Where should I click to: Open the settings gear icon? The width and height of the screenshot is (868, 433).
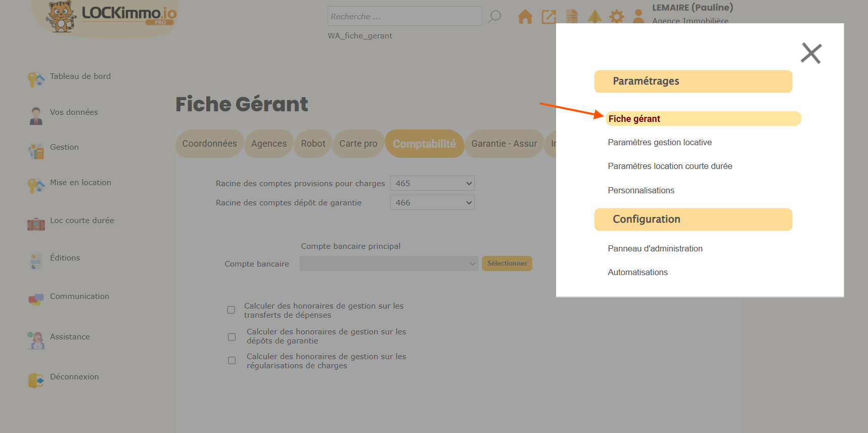(616, 17)
